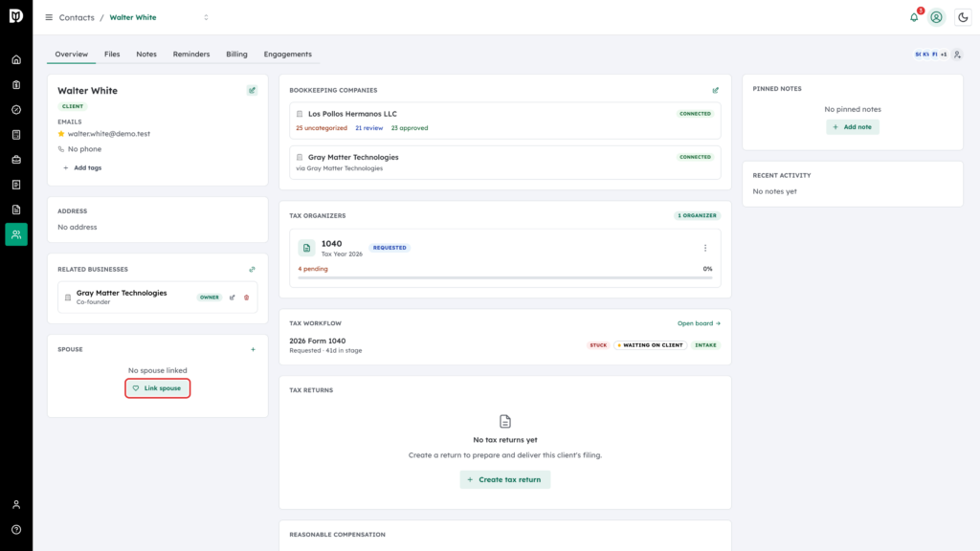
Task: Click the email walter.white@demo.test
Action: [109, 134]
